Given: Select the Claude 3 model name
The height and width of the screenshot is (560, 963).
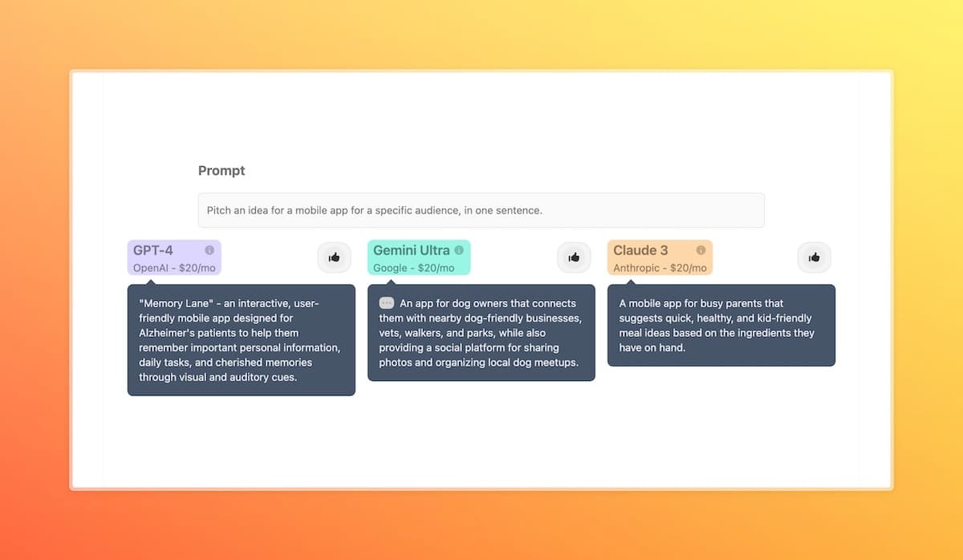Looking at the screenshot, I should pyautogui.click(x=640, y=250).
